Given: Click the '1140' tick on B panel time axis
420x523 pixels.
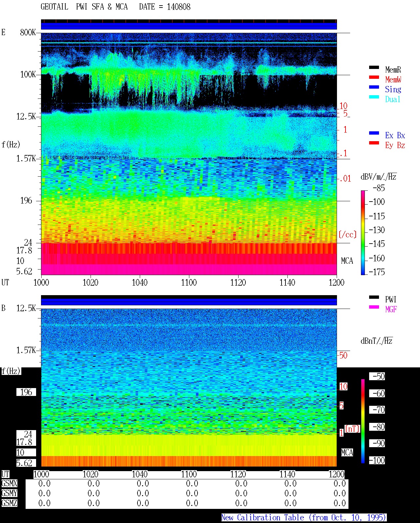Looking at the screenshot, I should coord(287,474).
